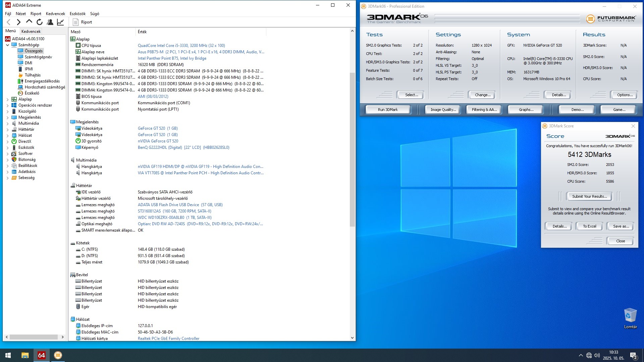Select DirectX in the sidebar tree
644x362 pixels.
tap(24, 141)
